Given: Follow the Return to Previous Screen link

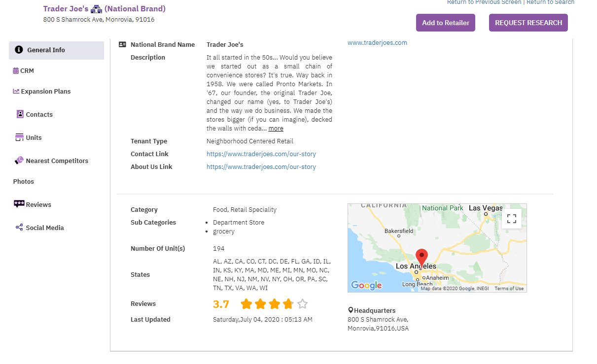Looking at the screenshot, I should (x=484, y=2).
